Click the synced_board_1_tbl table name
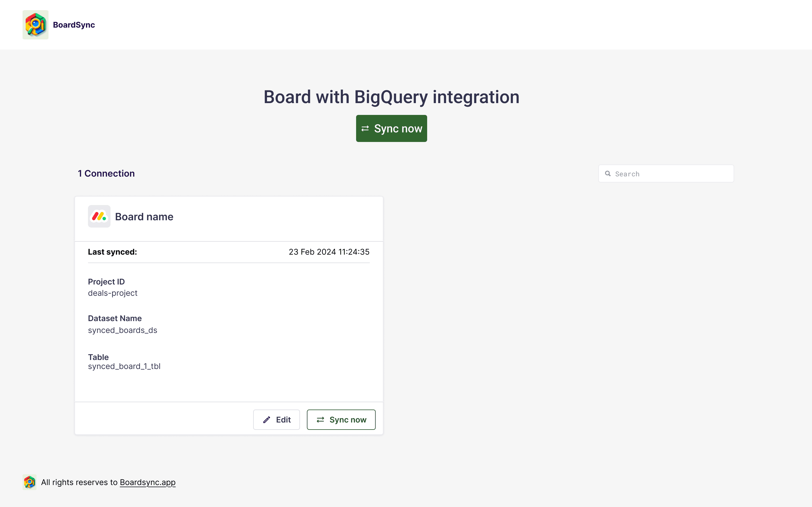812x507 pixels. pyautogui.click(x=124, y=366)
